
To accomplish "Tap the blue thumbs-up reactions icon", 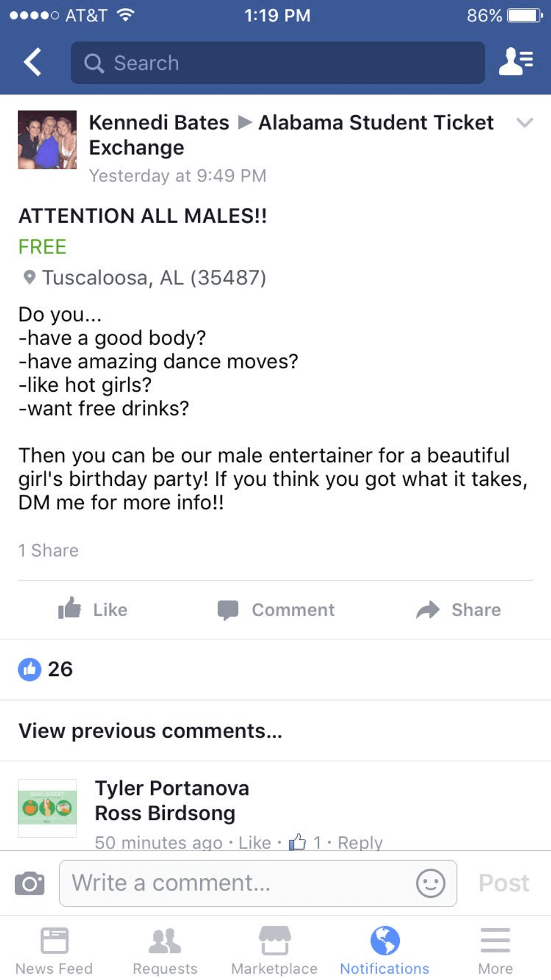I will pos(30,669).
